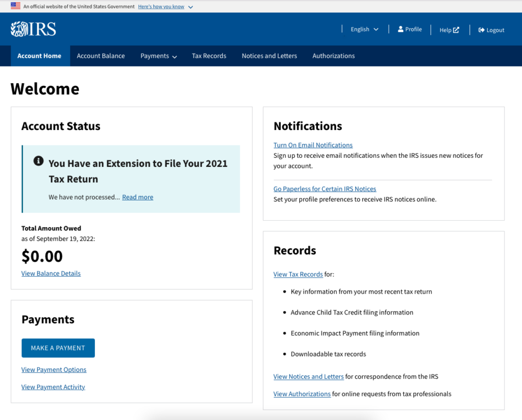Click Turn On Email Notifications
Screen dimensions: 522x420
(313, 145)
